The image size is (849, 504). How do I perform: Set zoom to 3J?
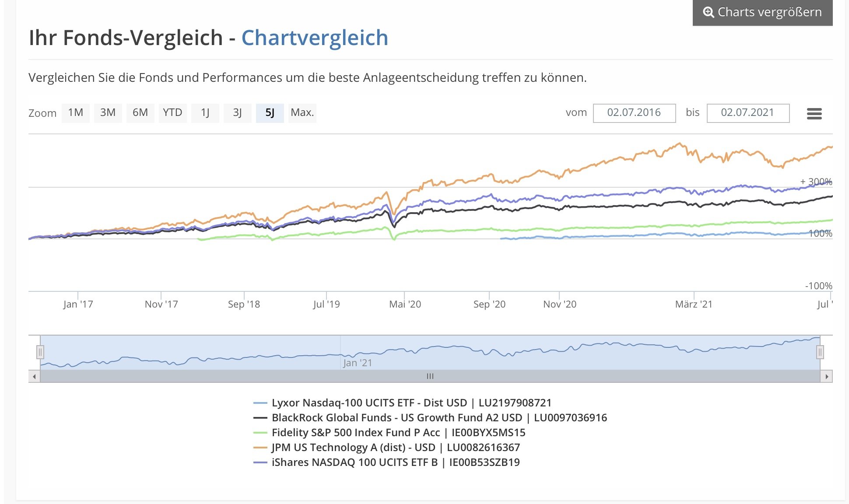click(x=237, y=113)
